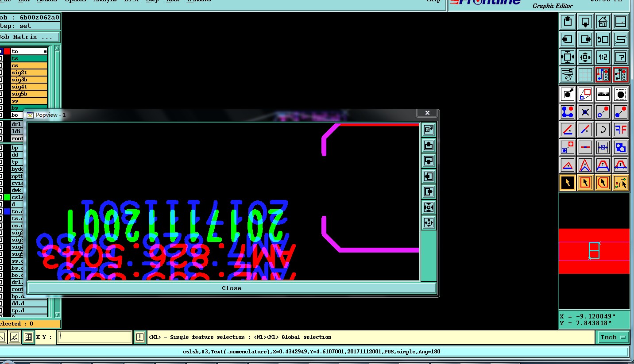The width and height of the screenshot is (634, 364).
Task: Click the question mark query icon
Action: click(621, 57)
